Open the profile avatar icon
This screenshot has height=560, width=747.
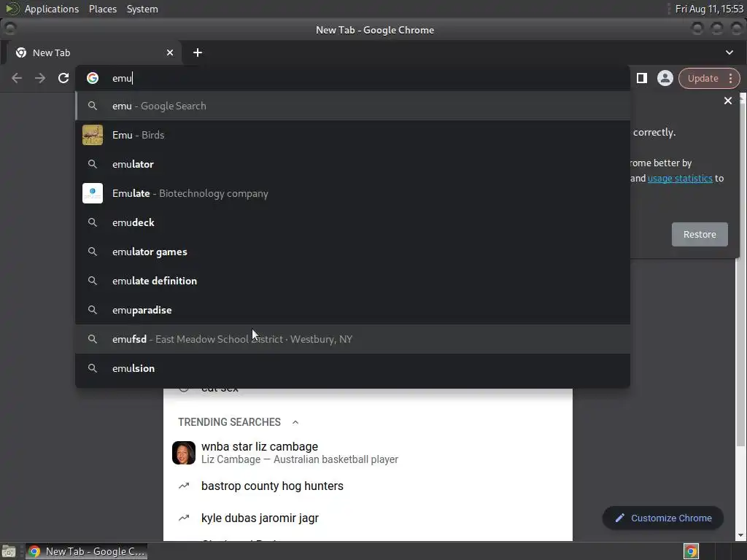click(665, 78)
